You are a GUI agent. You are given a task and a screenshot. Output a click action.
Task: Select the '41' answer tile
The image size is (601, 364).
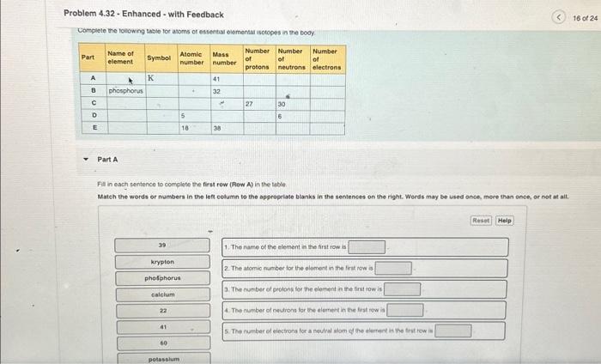[163, 327]
